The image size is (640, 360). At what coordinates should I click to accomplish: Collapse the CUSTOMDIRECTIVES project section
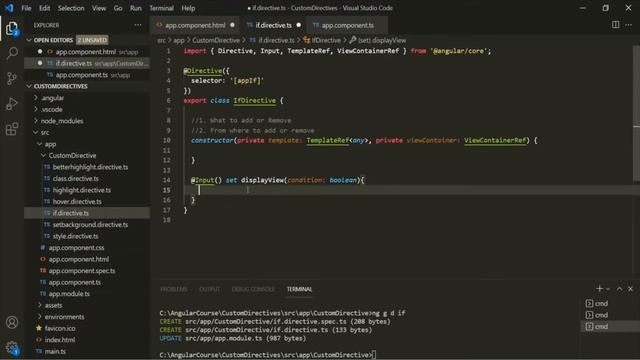click(x=60, y=86)
